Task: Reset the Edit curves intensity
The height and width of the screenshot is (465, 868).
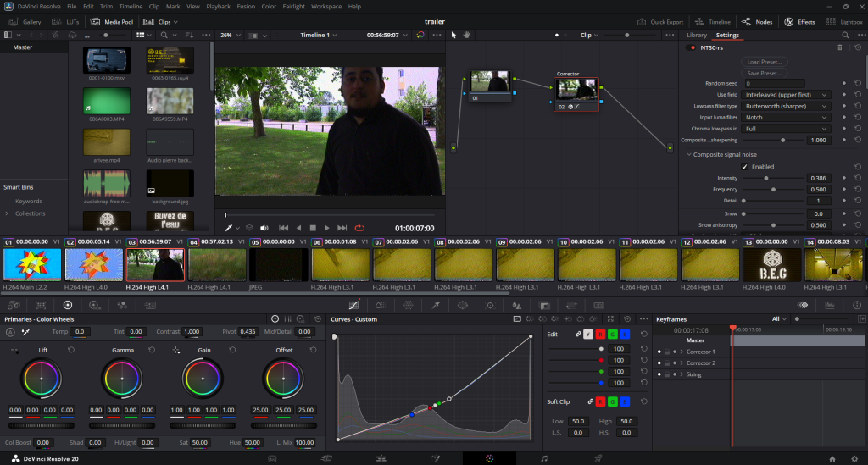Action: click(x=644, y=334)
